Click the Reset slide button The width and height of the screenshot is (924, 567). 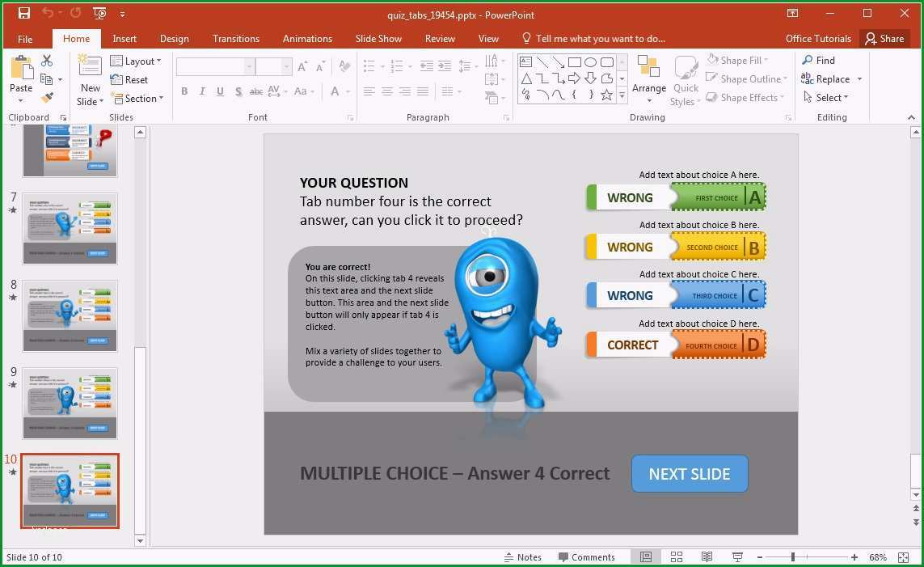[x=129, y=79]
